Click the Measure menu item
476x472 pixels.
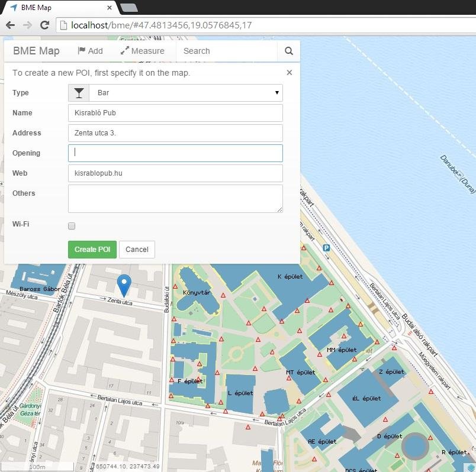coord(142,51)
